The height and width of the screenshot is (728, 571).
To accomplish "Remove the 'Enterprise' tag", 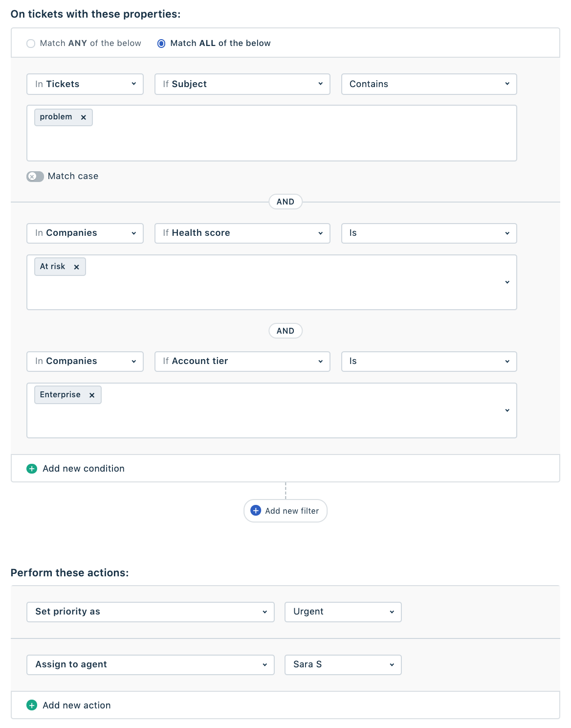I will (92, 395).
